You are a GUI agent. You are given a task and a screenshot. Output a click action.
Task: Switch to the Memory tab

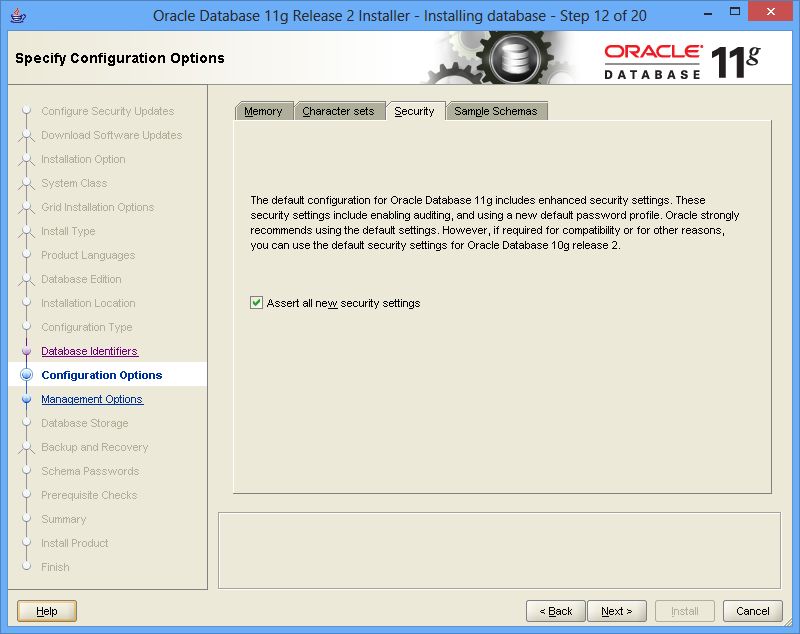[263, 111]
